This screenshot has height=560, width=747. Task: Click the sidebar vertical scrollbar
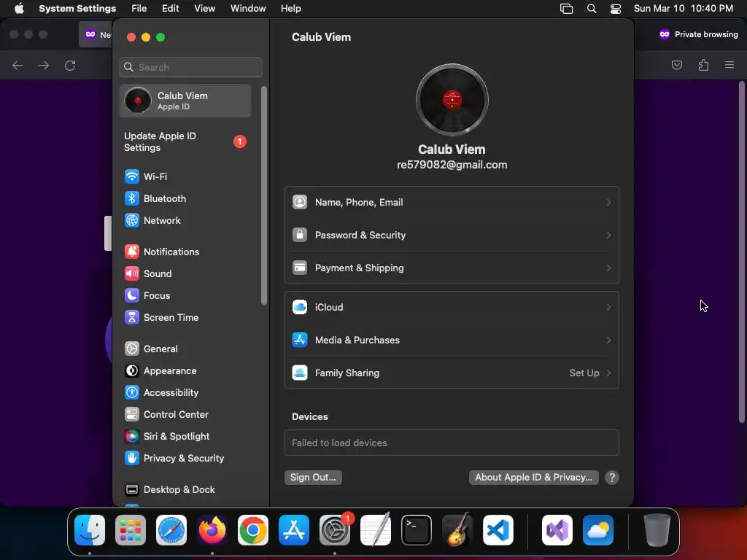pyautogui.click(x=264, y=195)
